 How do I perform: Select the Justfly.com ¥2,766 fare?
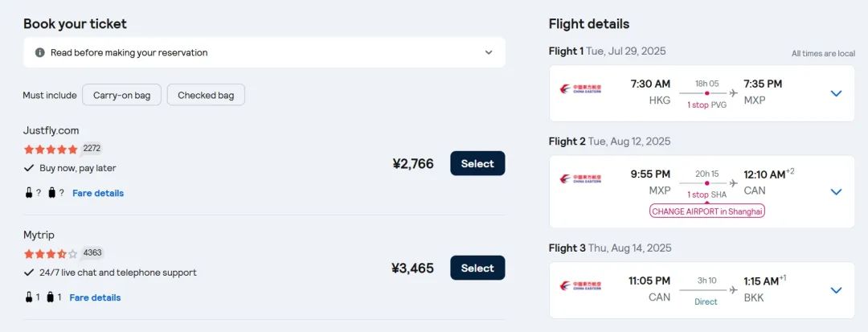pyautogui.click(x=477, y=163)
